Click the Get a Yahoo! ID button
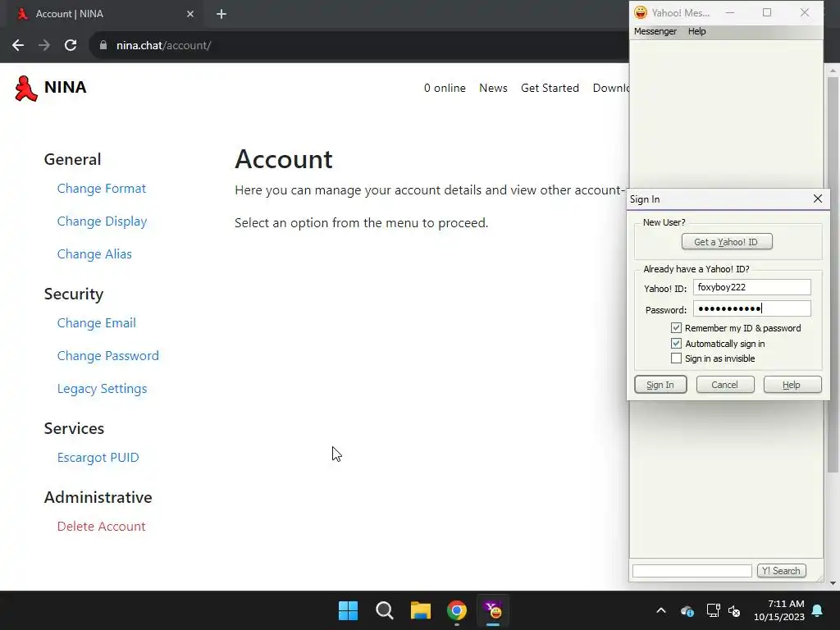The height and width of the screenshot is (630, 840). (727, 242)
